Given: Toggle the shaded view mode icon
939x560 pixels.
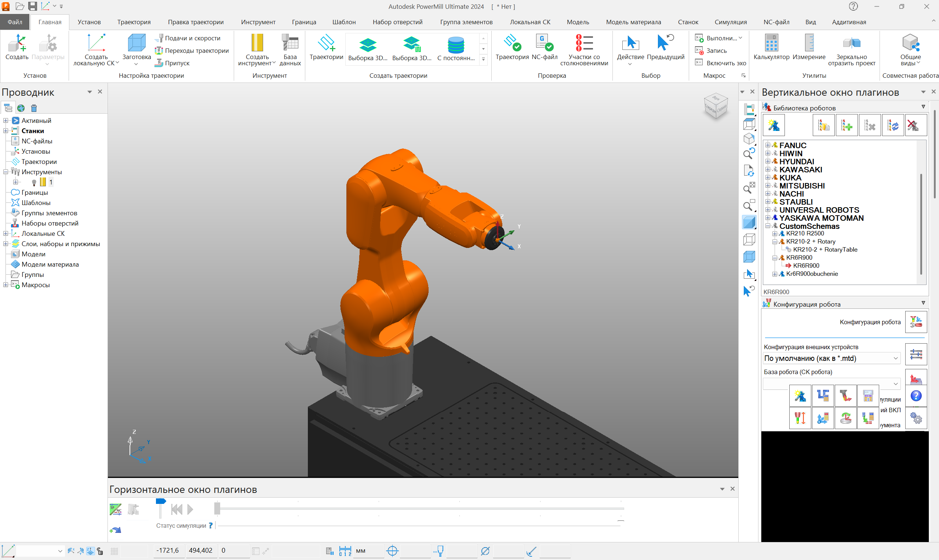Looking at the screenshot, I should [x=749, y=222].
